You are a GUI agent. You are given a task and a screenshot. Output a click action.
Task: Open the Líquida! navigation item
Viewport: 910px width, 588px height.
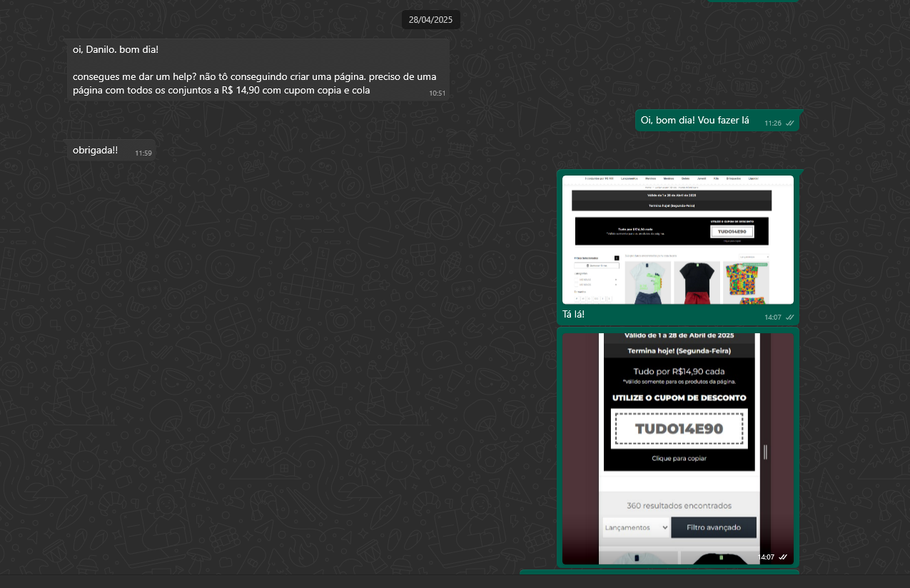coord(753,178)
